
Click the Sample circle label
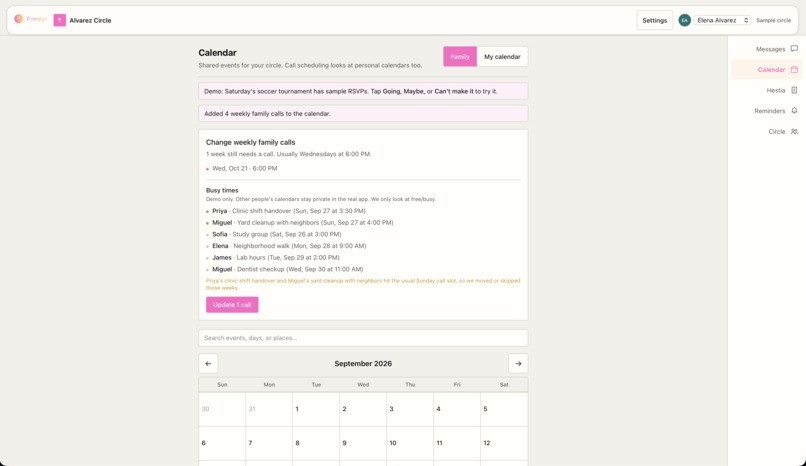coord(773,20)
